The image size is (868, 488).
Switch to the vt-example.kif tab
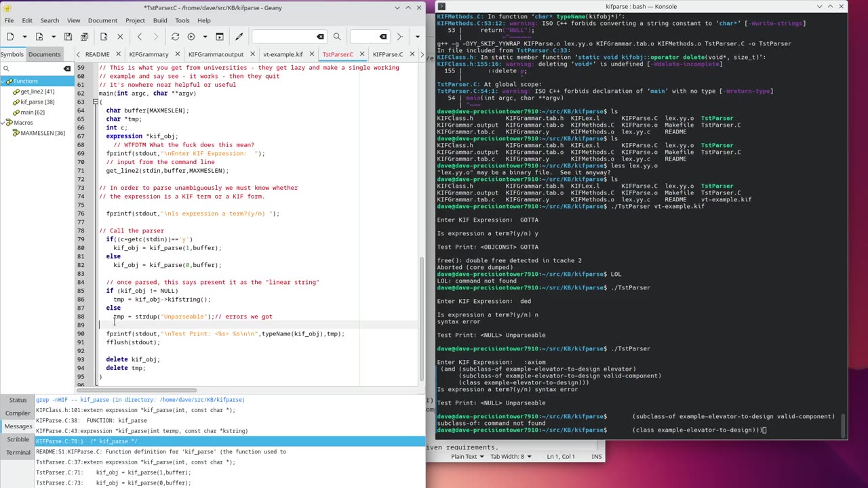283,54
